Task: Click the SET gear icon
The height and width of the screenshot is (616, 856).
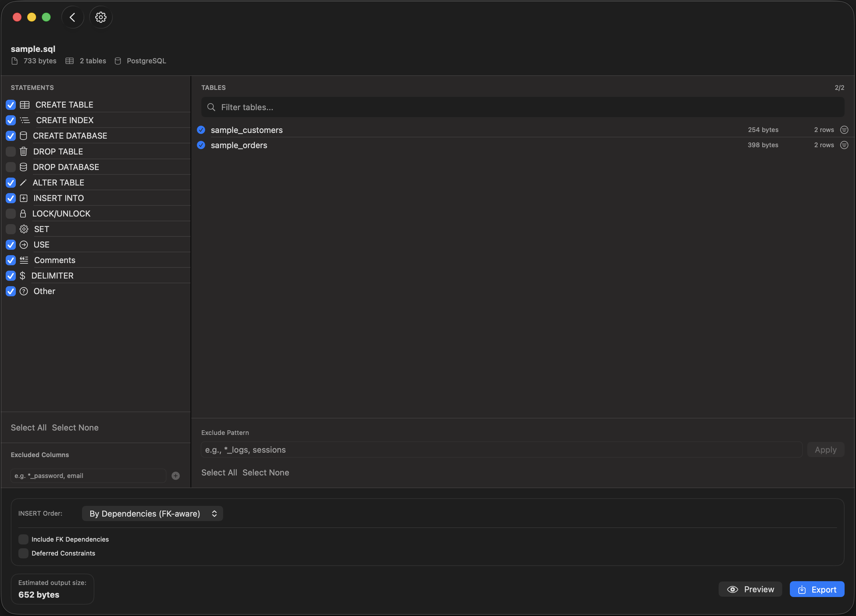Action: click(x=24, y=229)
